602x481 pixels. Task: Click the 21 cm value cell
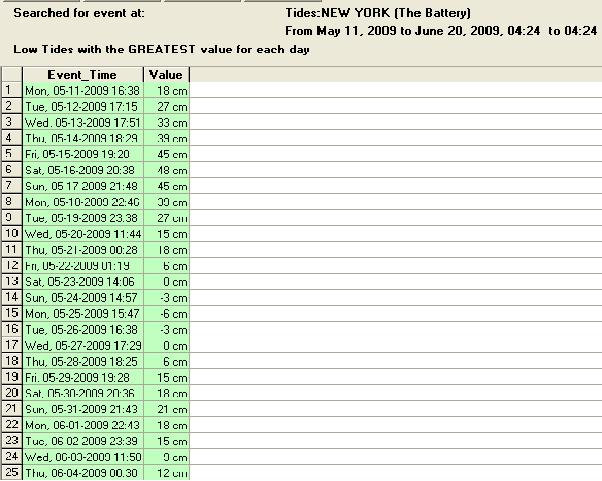pyautogui.click(x=166, y=409)
